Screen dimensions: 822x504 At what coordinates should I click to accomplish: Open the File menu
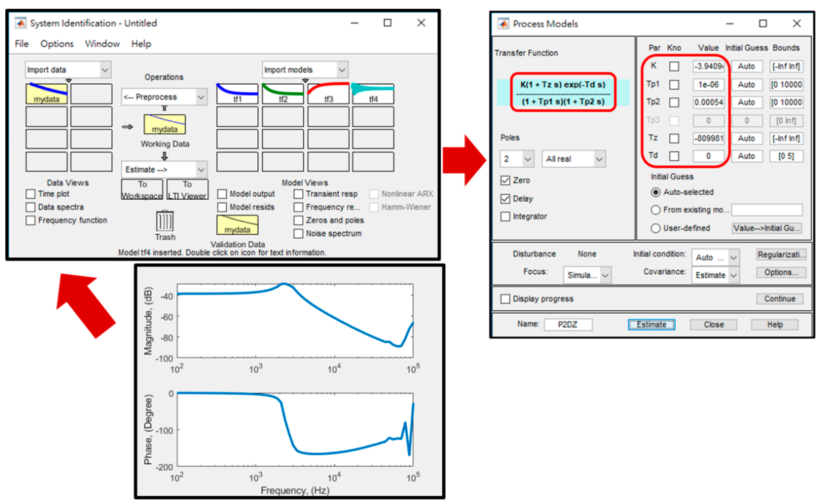click(22, 44)
